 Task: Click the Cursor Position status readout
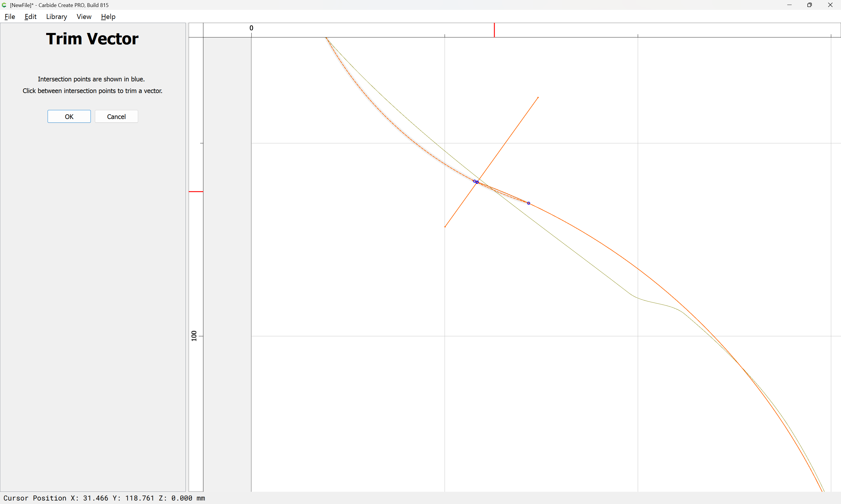coord(104,498)
